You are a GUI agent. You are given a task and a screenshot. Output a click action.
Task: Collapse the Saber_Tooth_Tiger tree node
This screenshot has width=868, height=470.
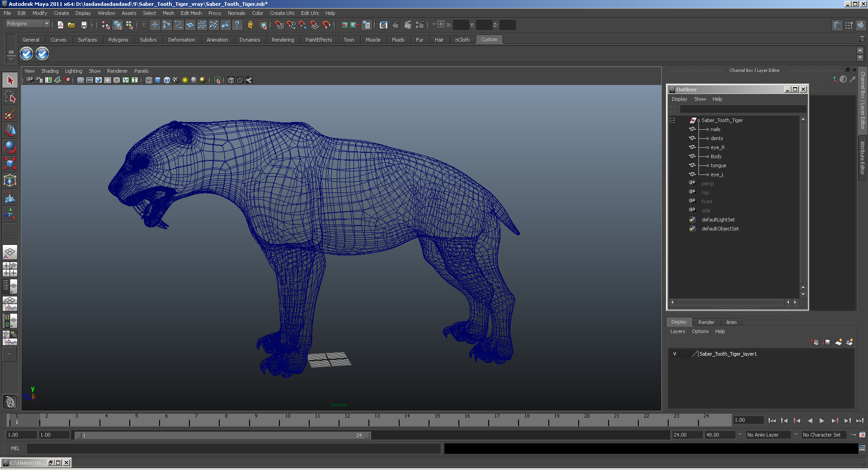coord(673,121)
